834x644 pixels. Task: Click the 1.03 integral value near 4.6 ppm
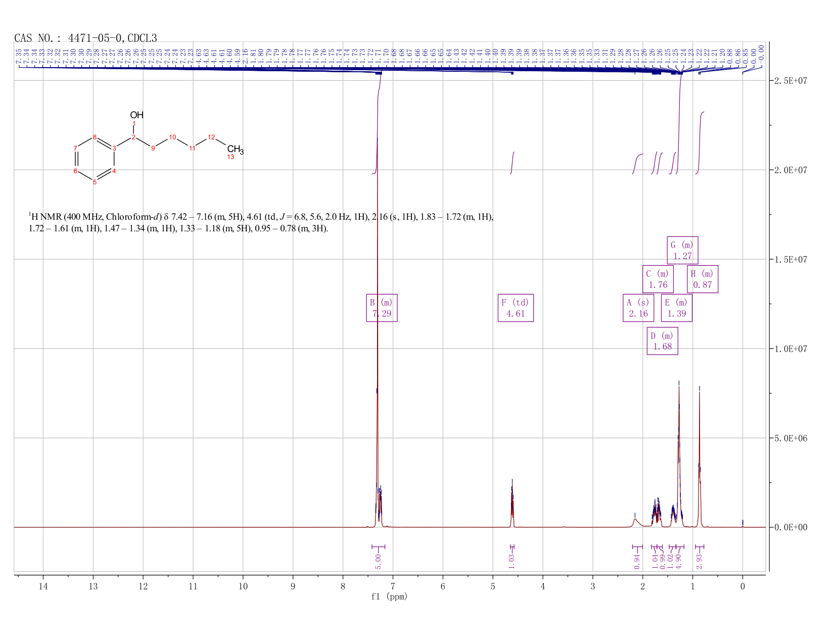click(512, 561)
